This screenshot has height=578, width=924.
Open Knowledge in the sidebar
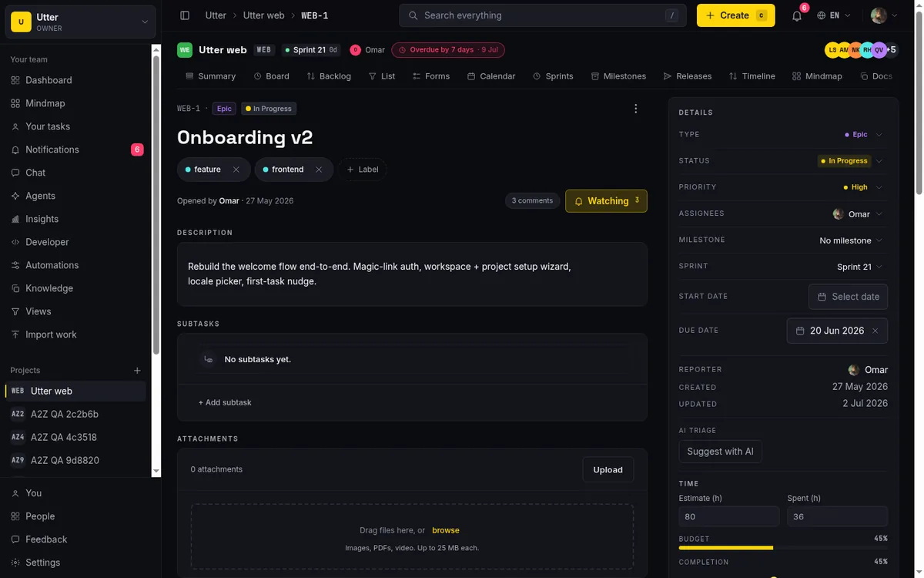pos(77,288)
